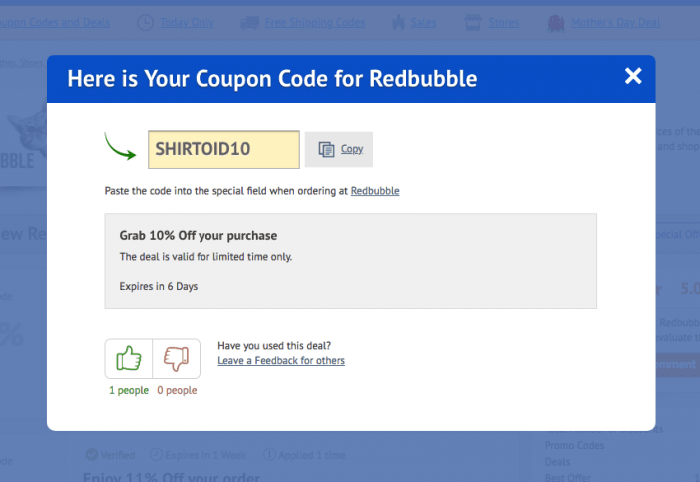Open the Mother's Day Deal link
This screenshot has width=700, height=482.
(x=616, y=22)
